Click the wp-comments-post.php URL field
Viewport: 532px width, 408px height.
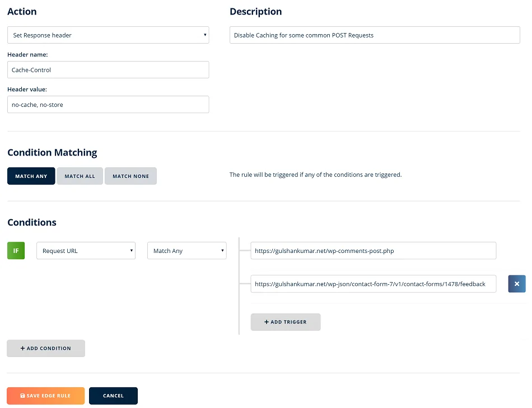373,251
